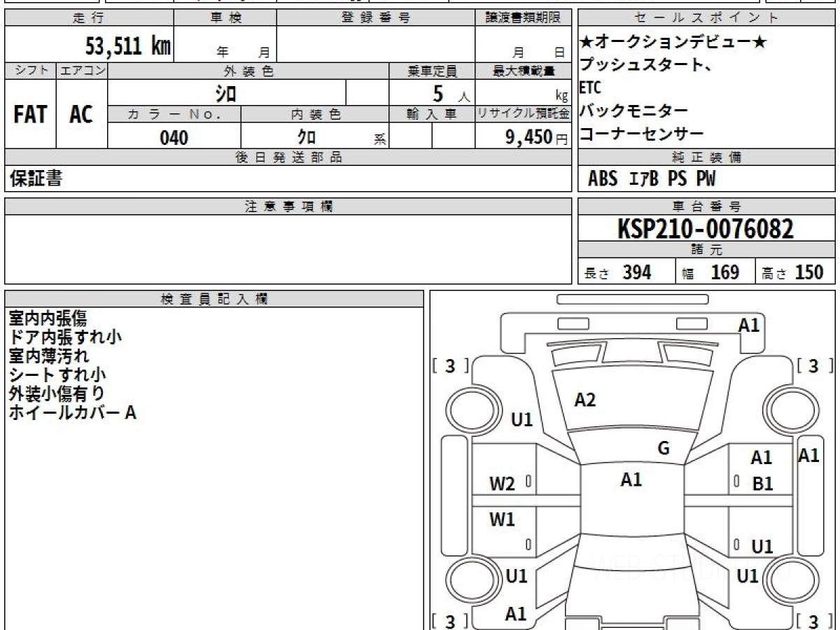
Task: Select recycle deposit value 9,450円
Action: point(537,138)
